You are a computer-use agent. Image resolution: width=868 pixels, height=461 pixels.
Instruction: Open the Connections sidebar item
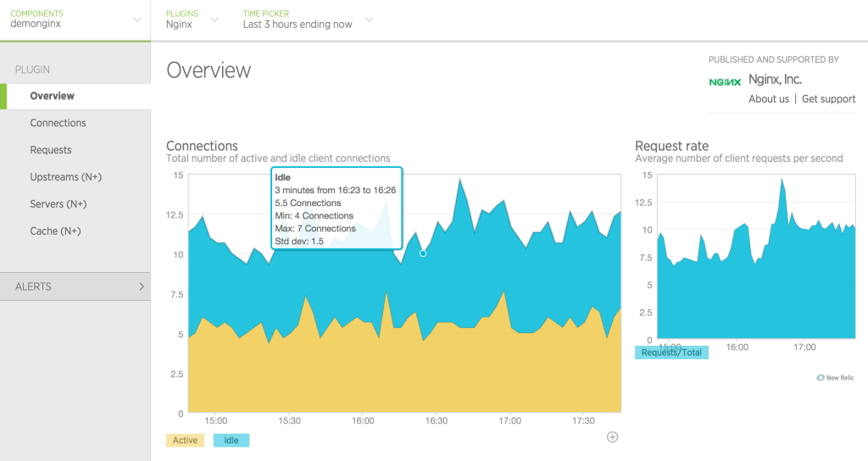(x=58, y=123)
